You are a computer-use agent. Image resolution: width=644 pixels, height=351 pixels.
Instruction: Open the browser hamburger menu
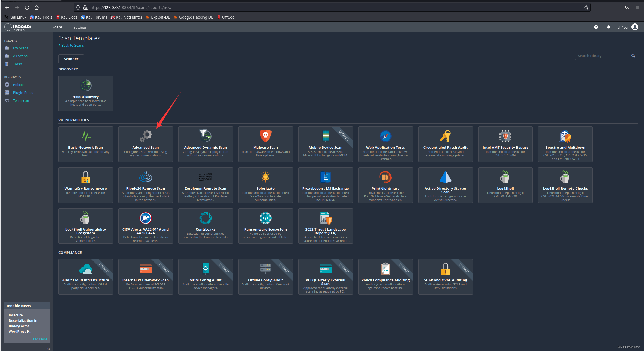637,7
